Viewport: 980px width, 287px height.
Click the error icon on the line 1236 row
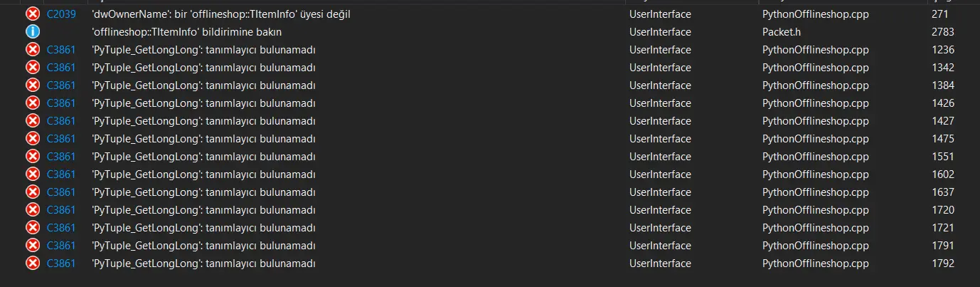point(33,50)
